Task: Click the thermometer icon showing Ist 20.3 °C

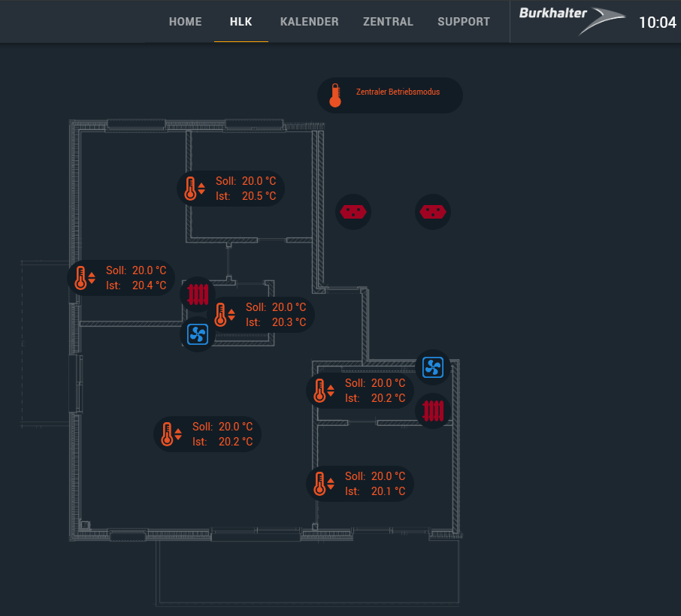Action: coord(220,315)
